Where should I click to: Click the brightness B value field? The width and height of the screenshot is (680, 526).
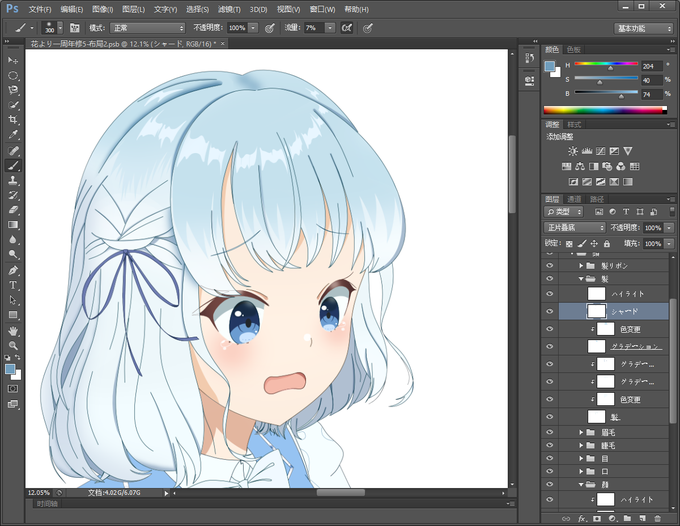click(x=652, y=94)
